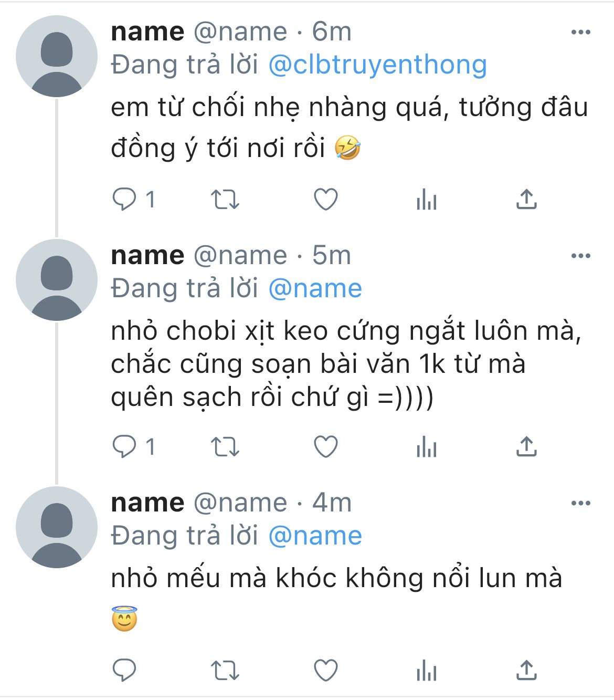The height and width of the screenshot is (700, 614).
Task: View analytics for the 6m tweet
Action: (426, 200)
